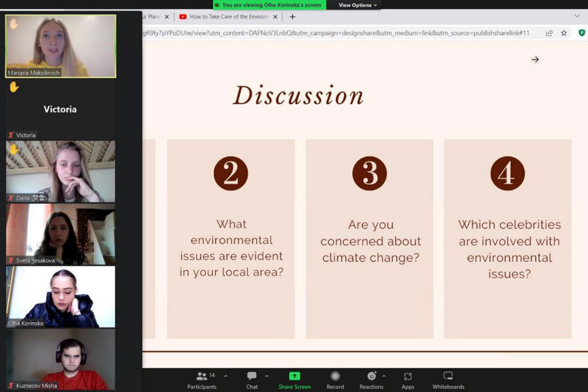
Task: Switch to the How to Take Care YouTube tab
Action: [x=229, y=17]
